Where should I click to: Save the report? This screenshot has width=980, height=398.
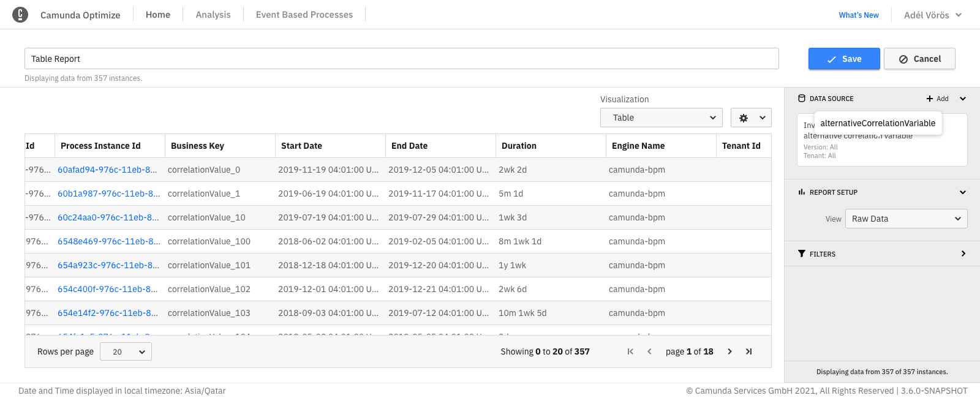tap(844, 59)
